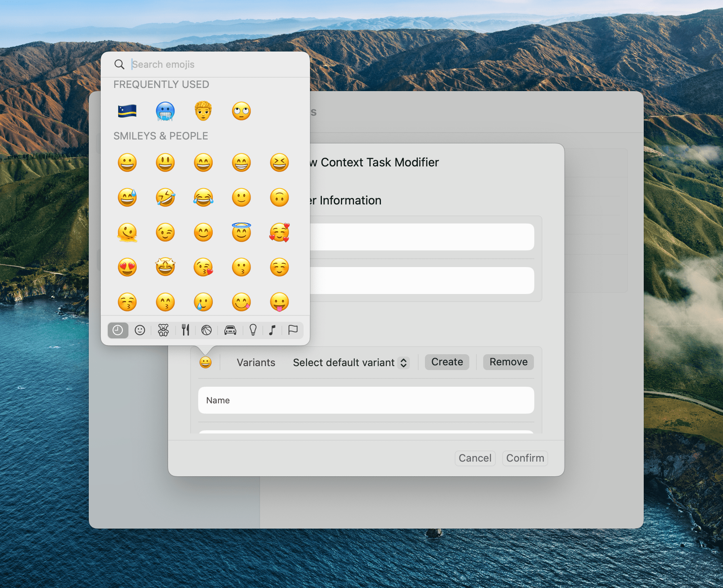Open the Flags category icon
Screen dimensions: 723x588
point(293,330)
